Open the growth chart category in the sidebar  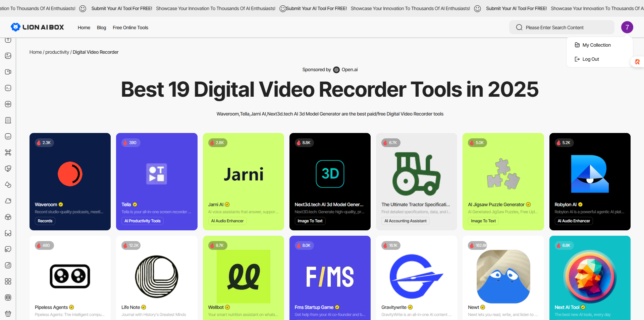point(8,265)
